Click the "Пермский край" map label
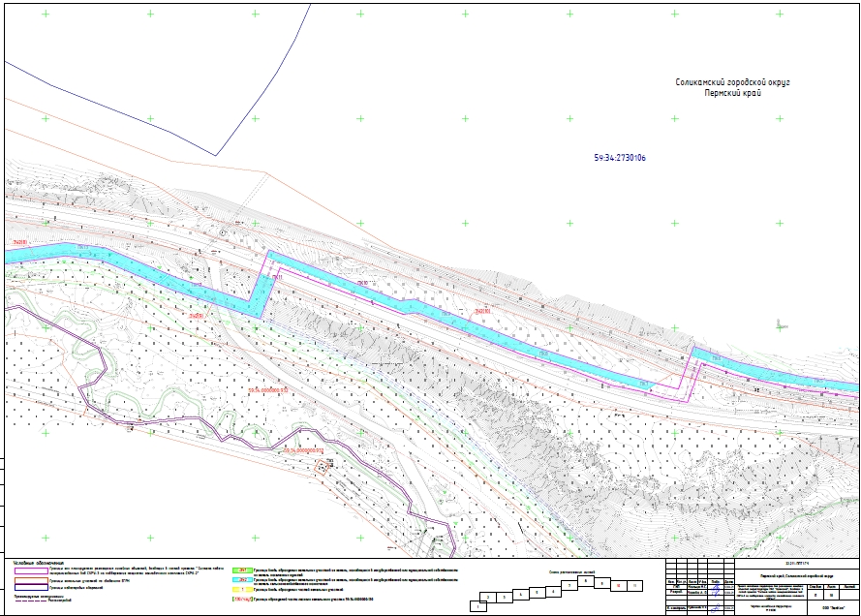 [x=732, y=93]
